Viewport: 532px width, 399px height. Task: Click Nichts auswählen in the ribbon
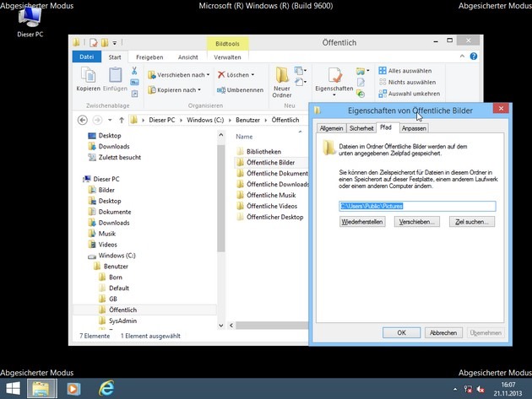(x=408, y=82)
